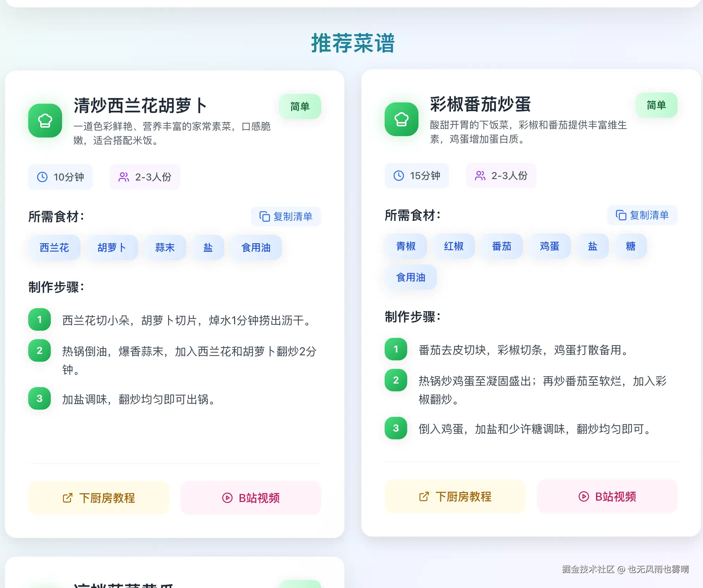Select the 西兰花 ingredient tag
The width and height of the screenshot is (703, 588).
(54, 247)
